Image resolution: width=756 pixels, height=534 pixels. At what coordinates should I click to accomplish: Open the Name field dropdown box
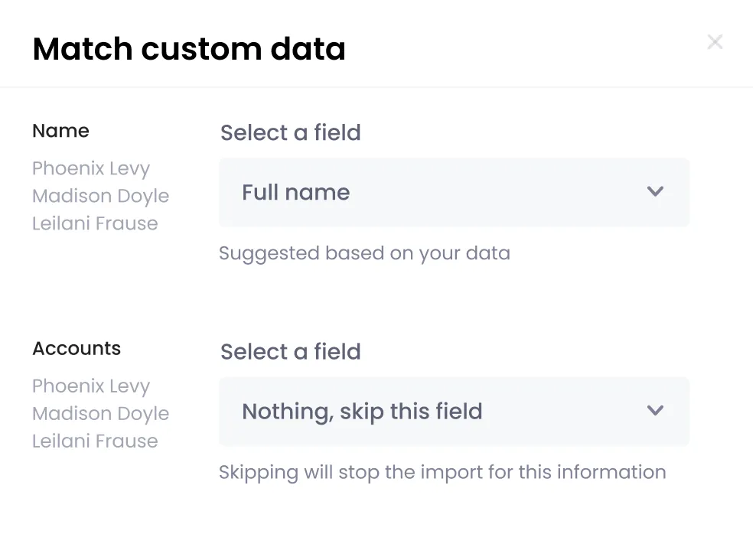coord(454,192)
